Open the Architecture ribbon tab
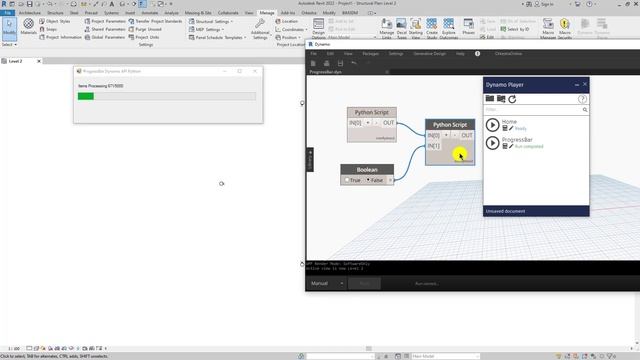Viewport: 640px width, 360px height. tap(30, 13)
